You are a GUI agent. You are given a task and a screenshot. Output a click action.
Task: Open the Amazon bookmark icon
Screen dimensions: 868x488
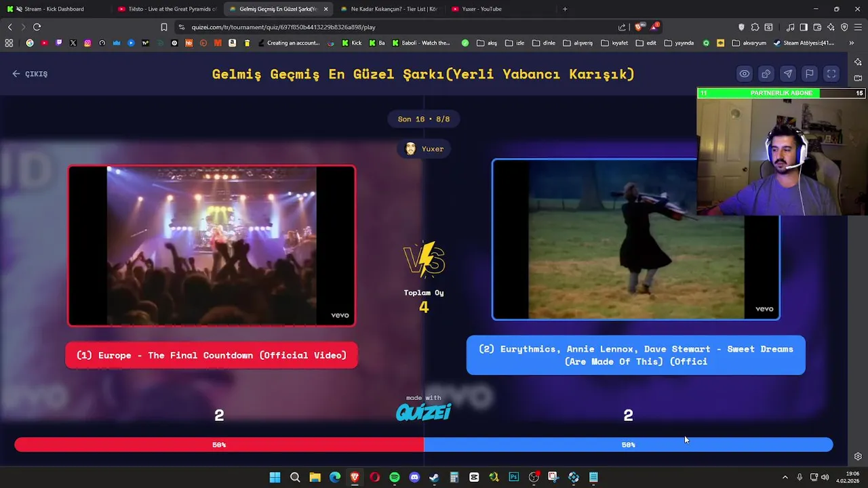tap(233, 43)
